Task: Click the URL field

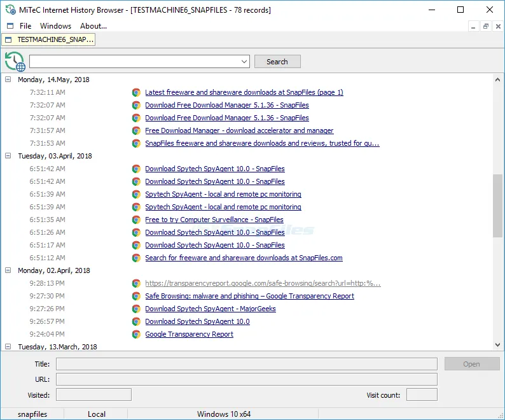Action: pos(247,379)
